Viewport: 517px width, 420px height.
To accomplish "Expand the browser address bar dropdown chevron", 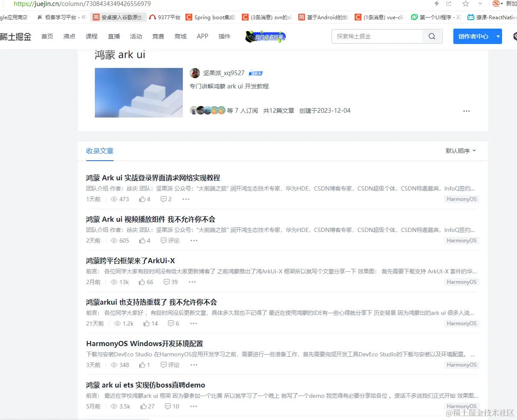I will click(x=481, y=4).
